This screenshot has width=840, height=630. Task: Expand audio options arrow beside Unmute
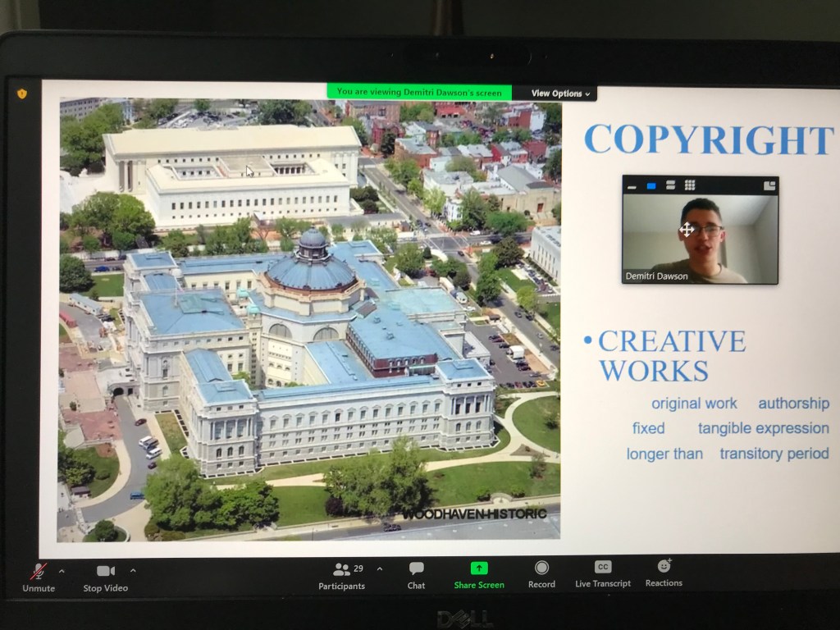point(62,569)
